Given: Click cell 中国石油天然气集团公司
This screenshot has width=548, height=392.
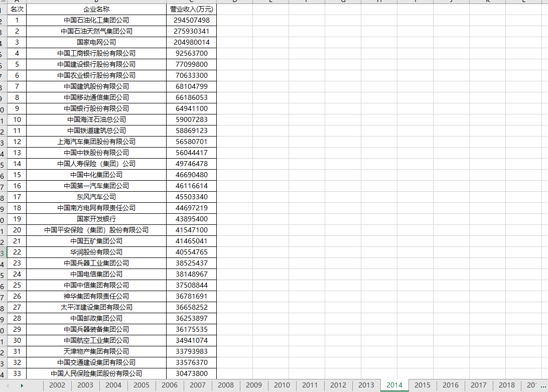Looking at the screenshot, I should [96, 32].
